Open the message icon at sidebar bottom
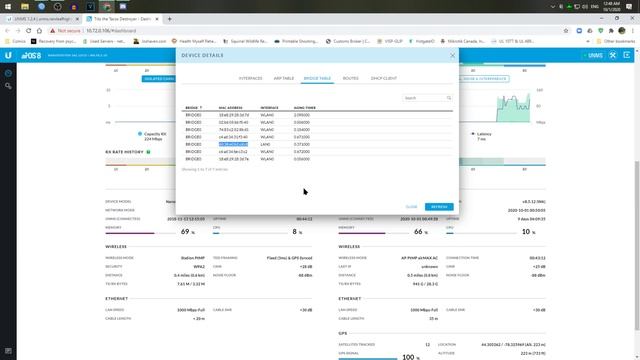The image size is (640, 360). coord(8,351)
